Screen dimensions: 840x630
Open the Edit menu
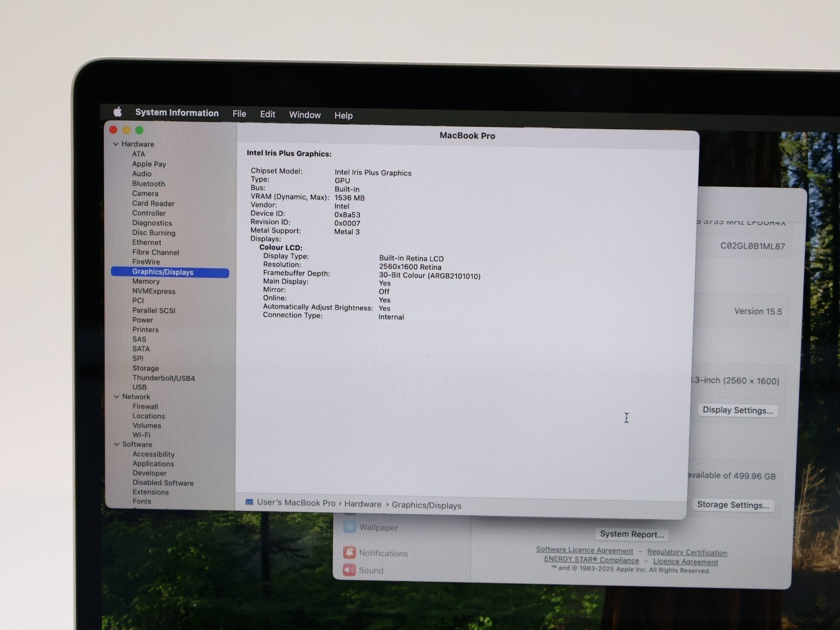(x=268, y=114)
